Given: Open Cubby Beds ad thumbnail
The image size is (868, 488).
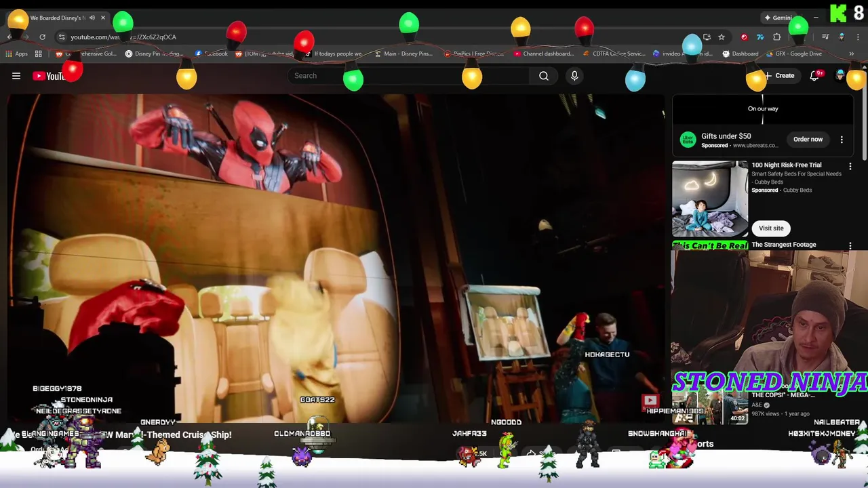Looking at the screenshot, I should [710, 199].
